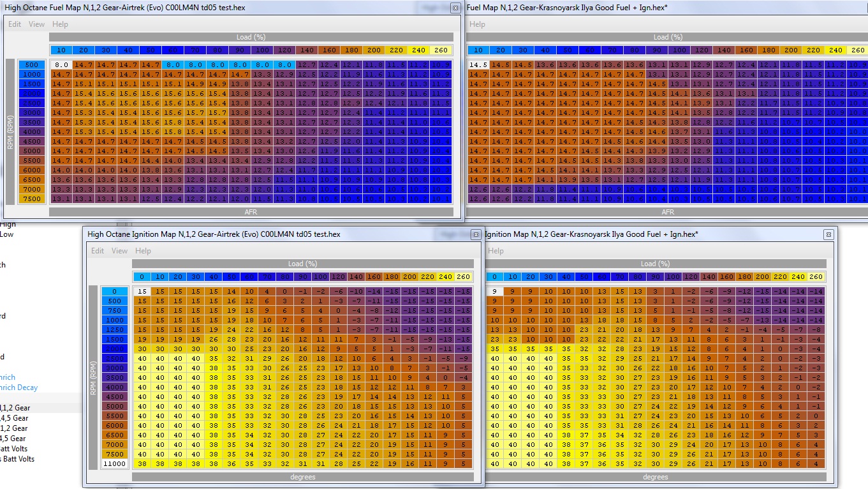Select the white 8.0 cell in Airtrek fuel map
The width and height of the screenshot is (868, 489).
(x=61, y=64)
